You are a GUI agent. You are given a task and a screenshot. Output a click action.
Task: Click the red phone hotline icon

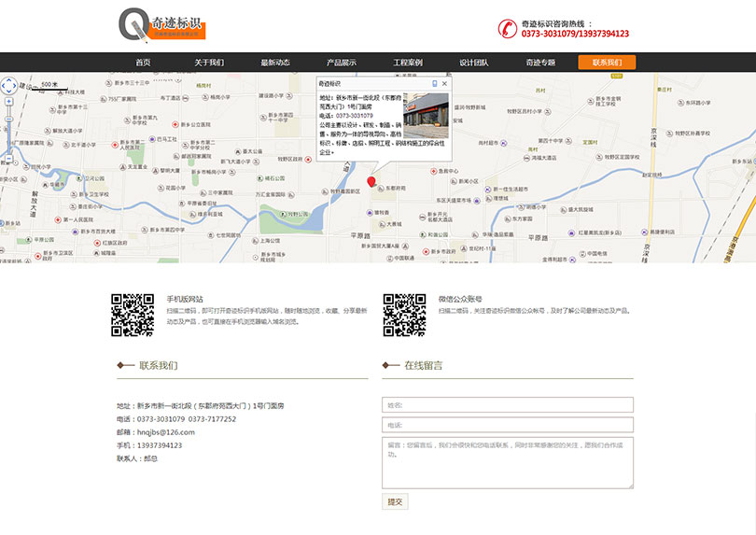click(507, 28)
